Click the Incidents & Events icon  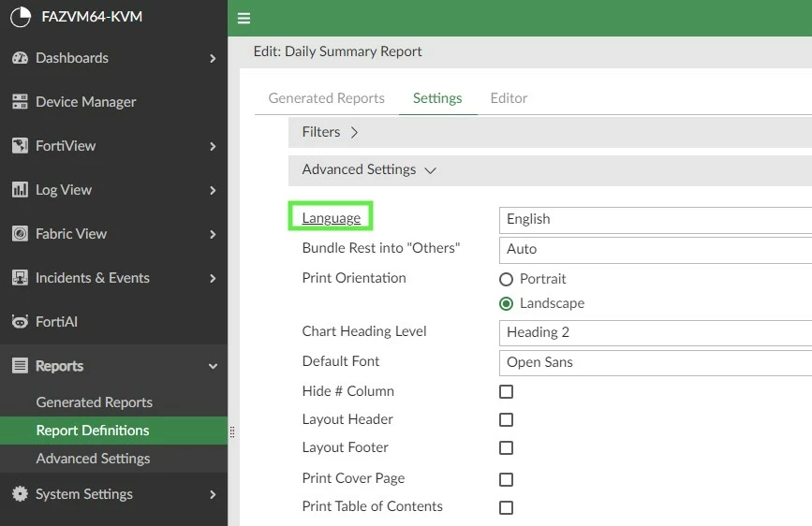20,277
